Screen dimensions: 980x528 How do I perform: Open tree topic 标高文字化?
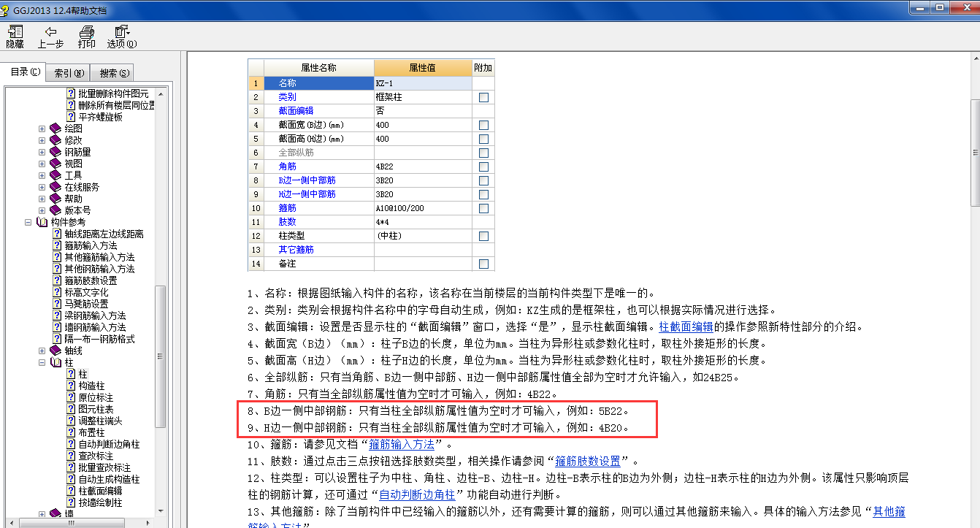tap(86, 292)
